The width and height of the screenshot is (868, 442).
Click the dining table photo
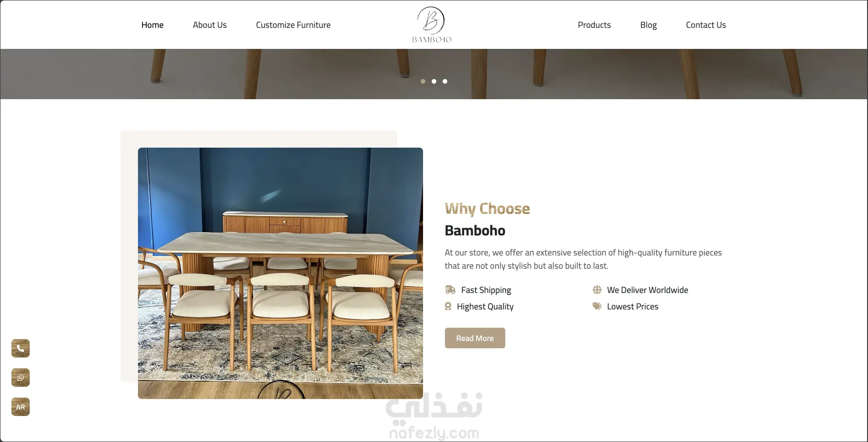click(281, 273)
